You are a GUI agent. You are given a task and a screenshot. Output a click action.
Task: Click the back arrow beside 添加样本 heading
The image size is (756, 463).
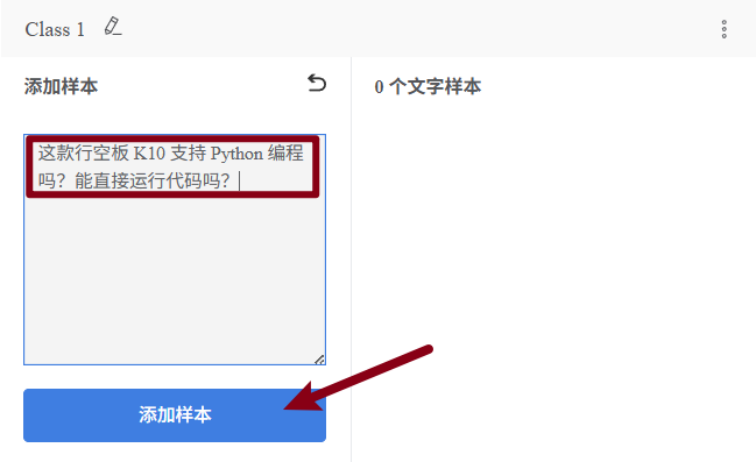316,84
